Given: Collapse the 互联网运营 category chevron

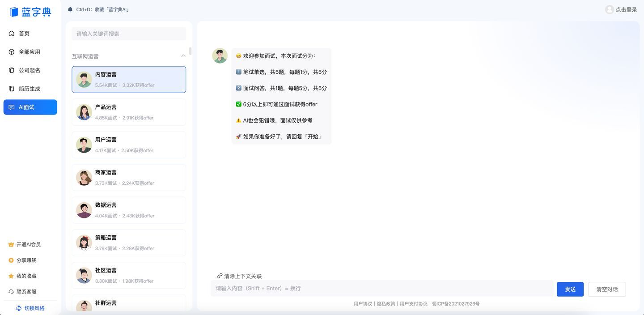Looking at the screenshot, I should (183, 56).
